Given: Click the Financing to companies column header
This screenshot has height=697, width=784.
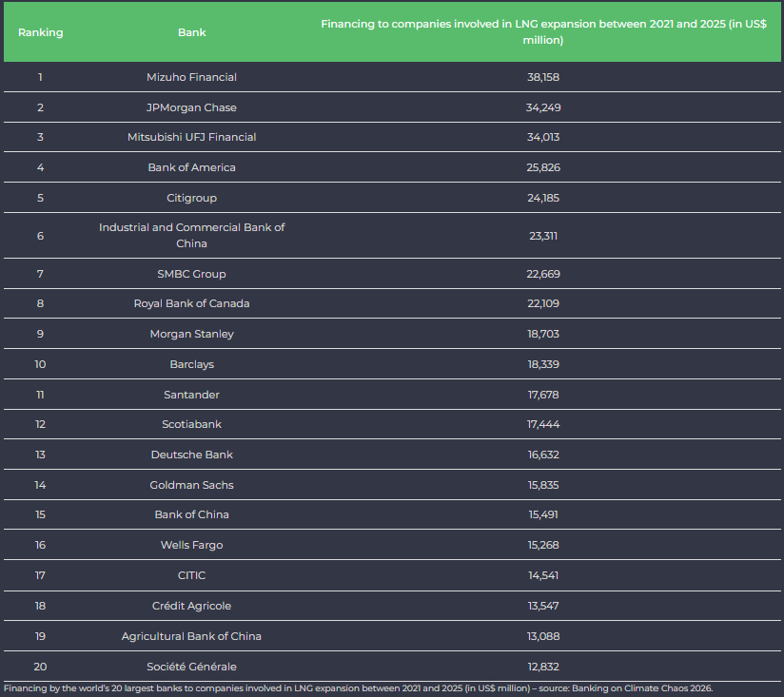Looking at the screenshot, I should (543, 32).
